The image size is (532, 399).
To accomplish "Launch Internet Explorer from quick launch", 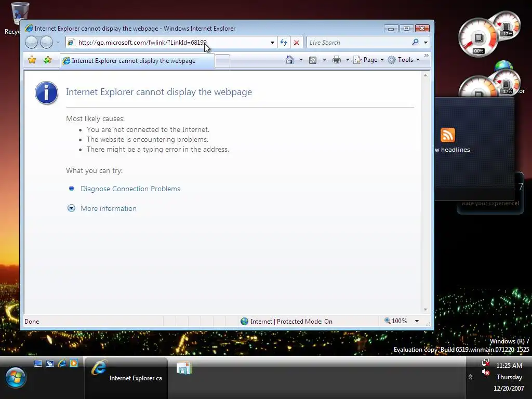I will pos(62,363).
